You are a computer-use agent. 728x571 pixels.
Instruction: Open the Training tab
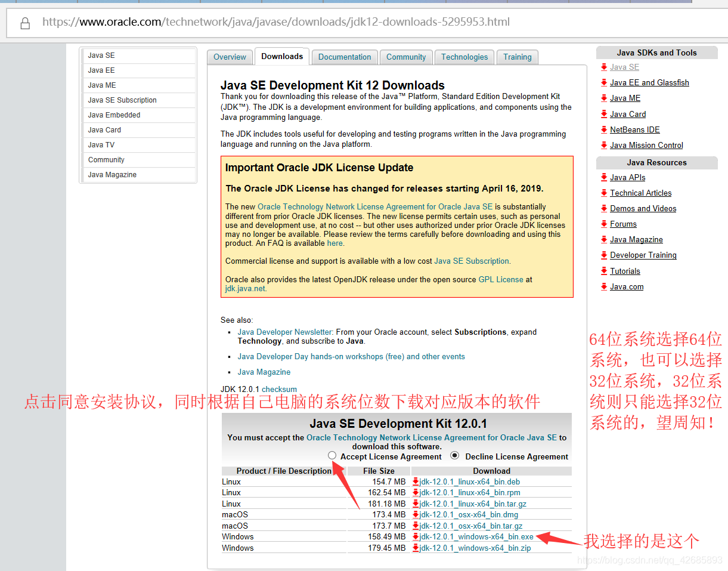pos(518,57)
